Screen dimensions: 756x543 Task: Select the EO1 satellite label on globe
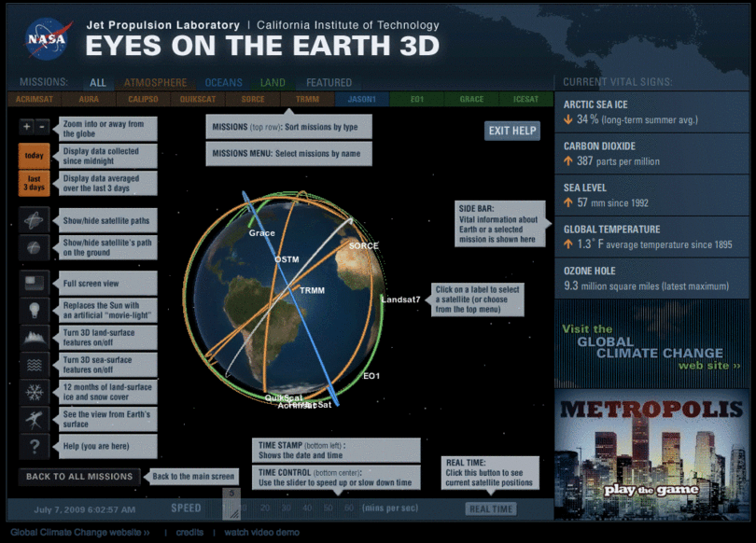click(x=371, y=376)
